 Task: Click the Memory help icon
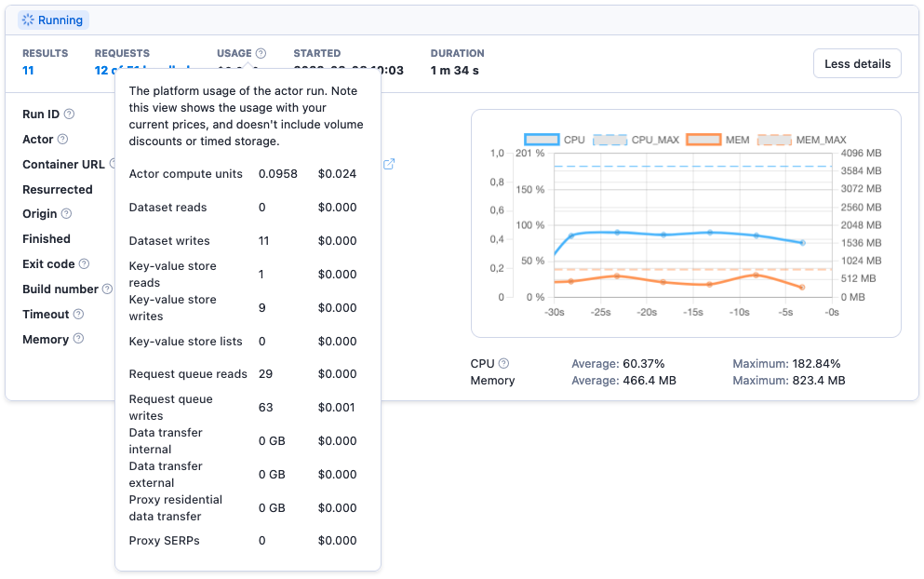[x=79, y=339]
